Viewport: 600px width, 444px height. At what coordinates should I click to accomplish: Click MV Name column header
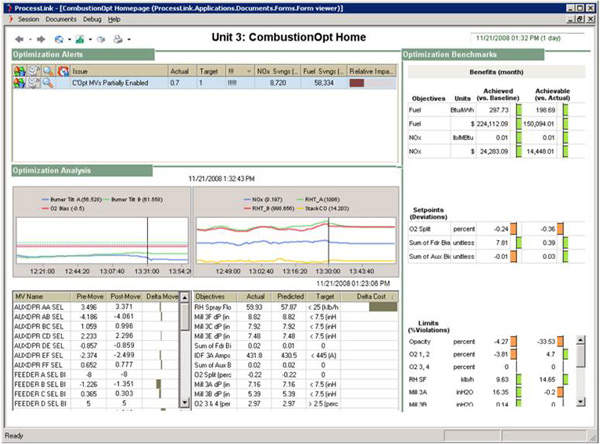click(42, 296)
